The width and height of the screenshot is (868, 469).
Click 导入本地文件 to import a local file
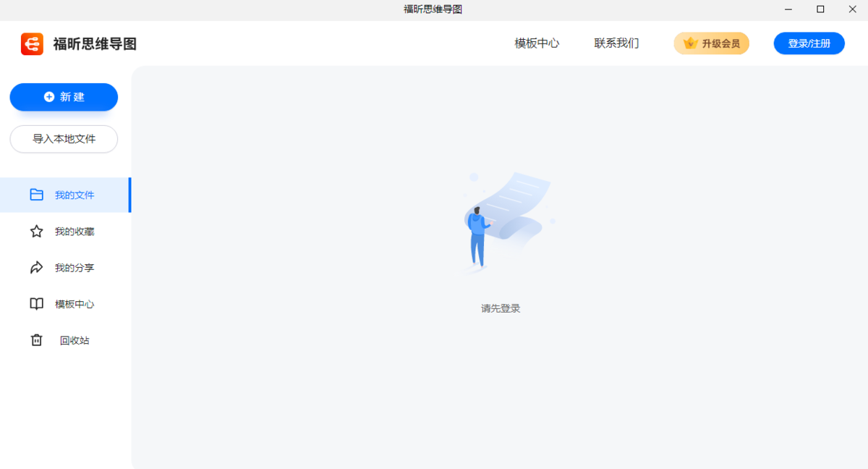click(64, 139)
